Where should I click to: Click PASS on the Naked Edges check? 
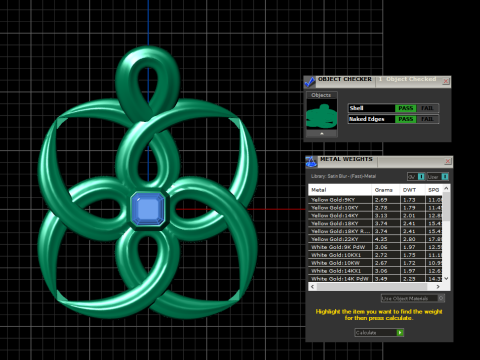tap(405, 119)
